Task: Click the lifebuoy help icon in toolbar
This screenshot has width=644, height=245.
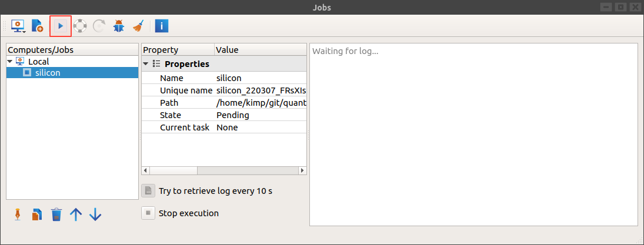Action: point(79,26)
